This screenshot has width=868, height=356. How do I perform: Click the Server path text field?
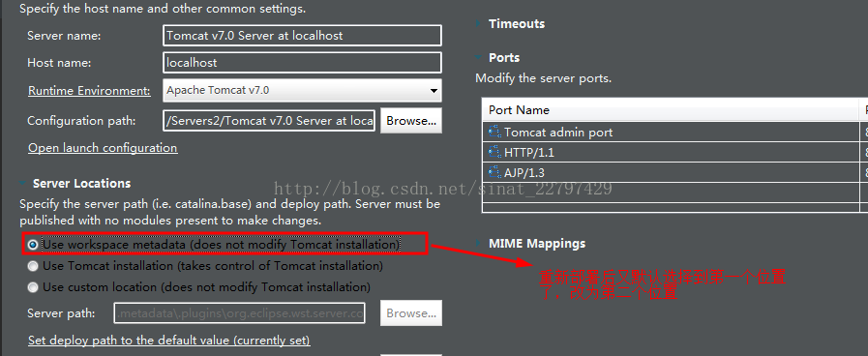(x=239, y=313)
